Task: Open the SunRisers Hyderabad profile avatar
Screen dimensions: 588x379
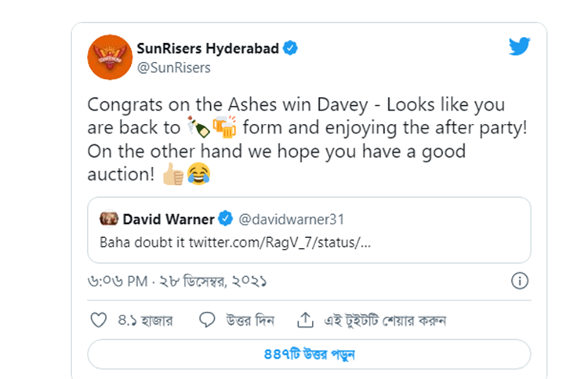Action: click(x=110, y=57)
